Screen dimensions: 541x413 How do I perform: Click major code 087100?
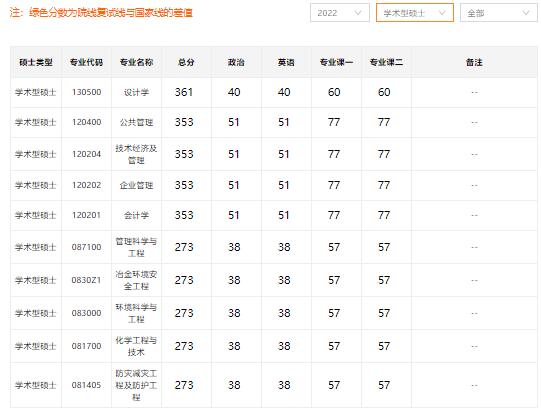(x=86, y=247)
